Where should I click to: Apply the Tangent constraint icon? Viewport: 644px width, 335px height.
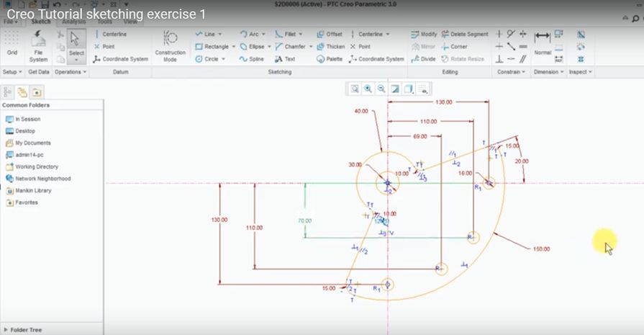pyautogui.click(x=510, y=34)
